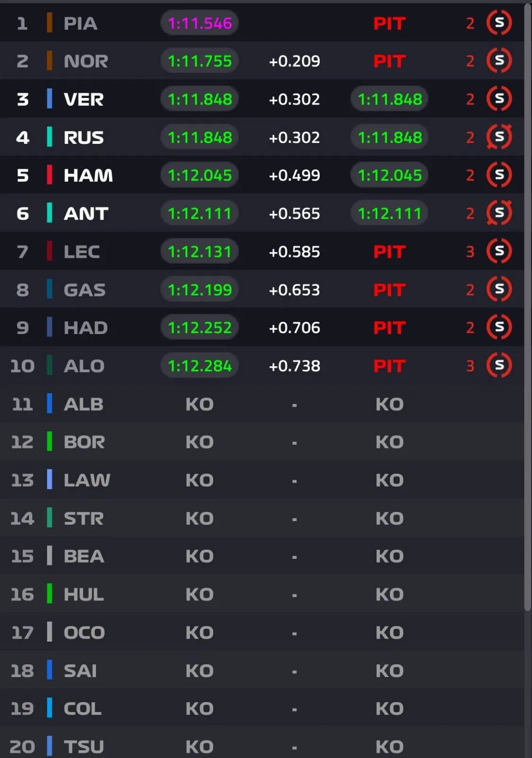Select HAM's 1:12.045 best lap time
Screen dimensions: 532x758
tap(200, 175)
